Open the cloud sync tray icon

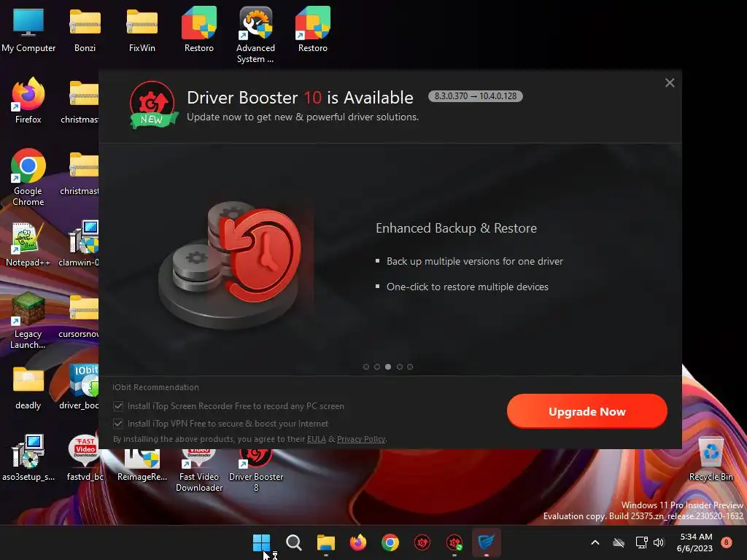pyautogui.click(x=619, y=542)
